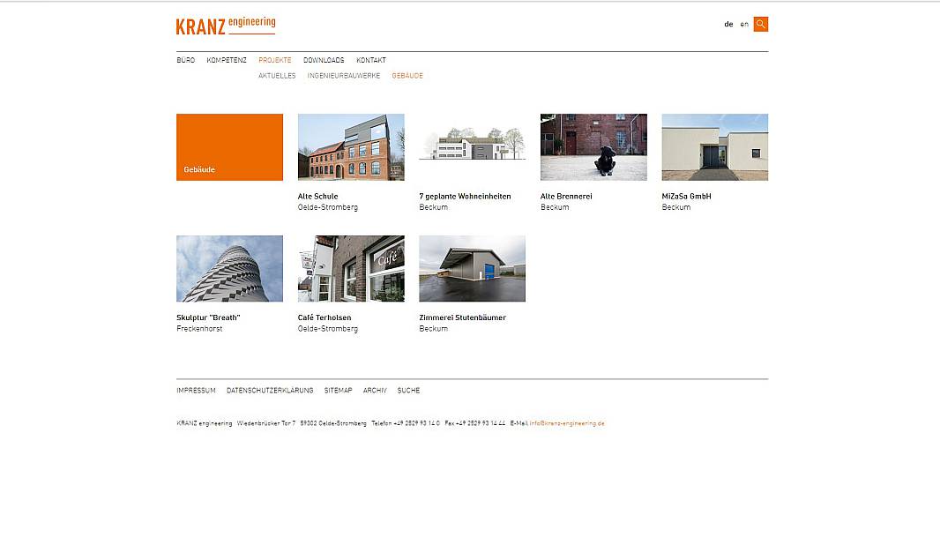Click "Oelde-Stromberg" under Café Terholsen

[327, 329]
